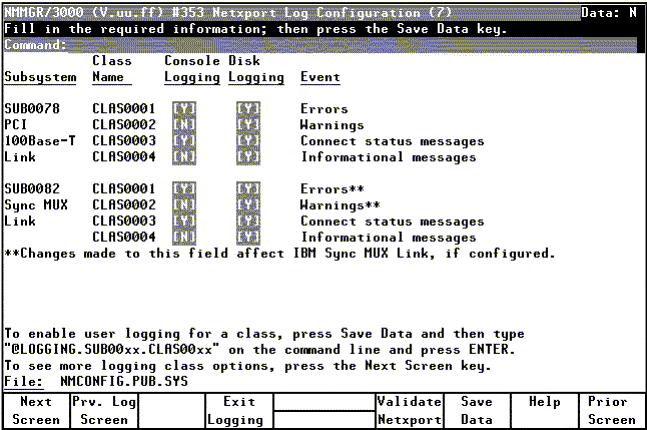647x430 pixels.
Task: Edit Console Logging for 100Base-T CLAS0003 row
Action: pos(184,141)
